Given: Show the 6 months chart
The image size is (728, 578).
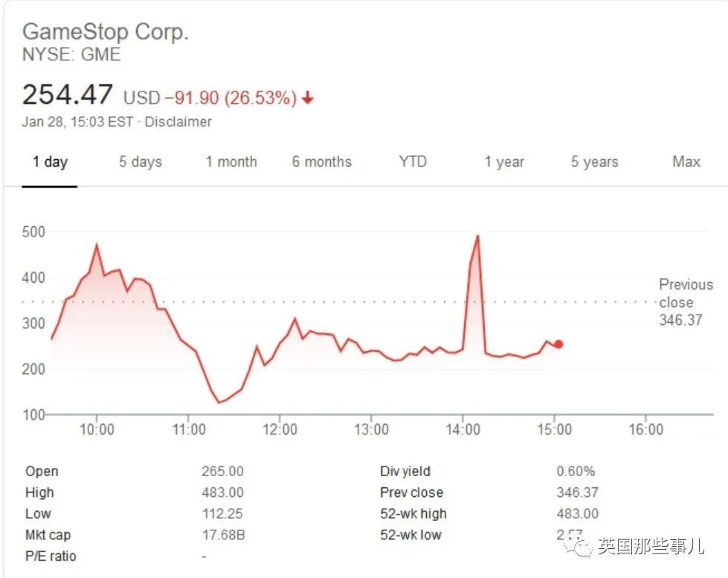Looking at the screenshot, I should pyautogui.click(x=322, y=161).
